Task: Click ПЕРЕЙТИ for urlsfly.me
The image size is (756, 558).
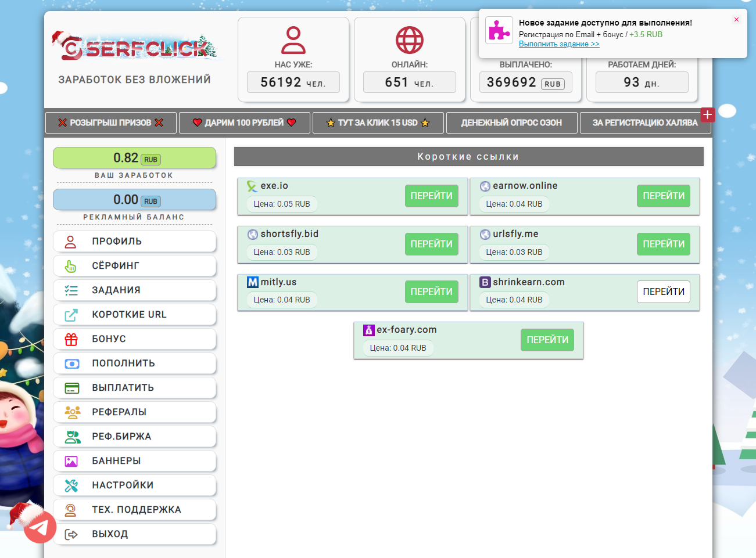Action: (x=664, y=244)
